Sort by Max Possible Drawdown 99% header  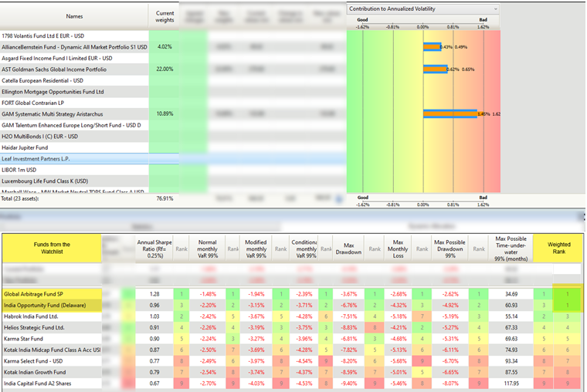coord(450,248)
